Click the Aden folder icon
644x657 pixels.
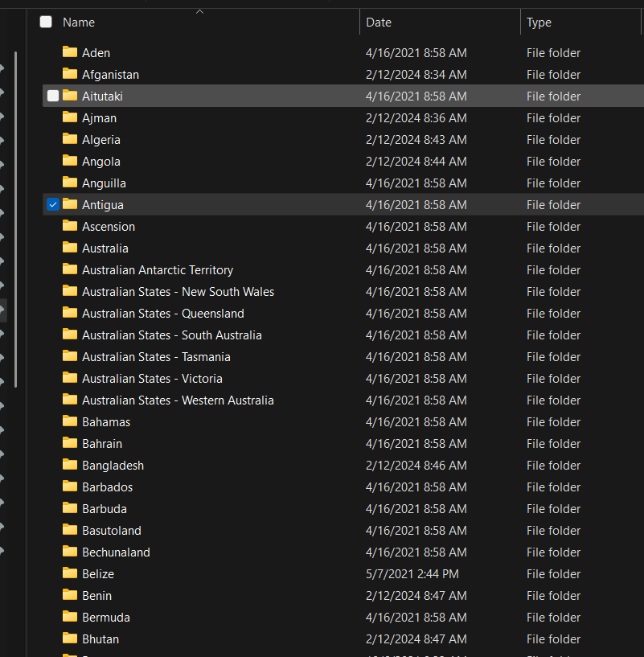point(70,52)
